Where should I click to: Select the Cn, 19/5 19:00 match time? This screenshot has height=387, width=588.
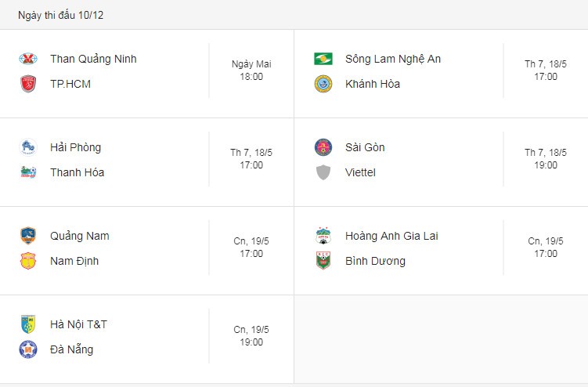point(251,335)
